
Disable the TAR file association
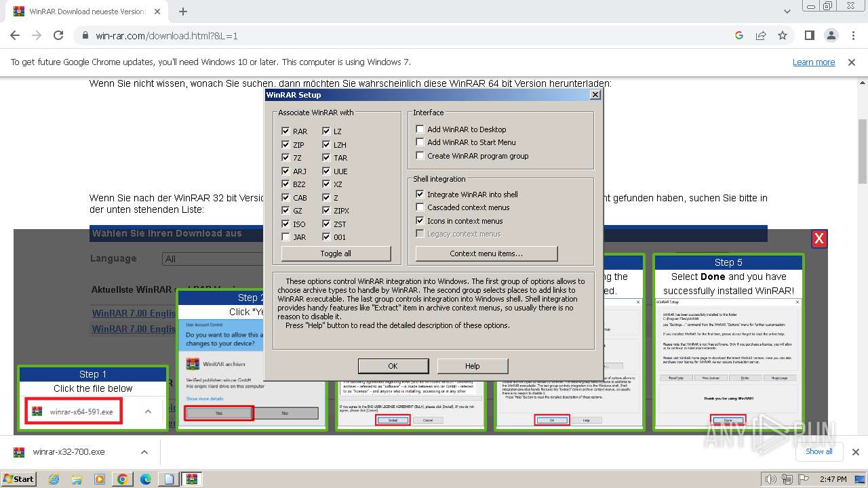[x=326, y=158]
